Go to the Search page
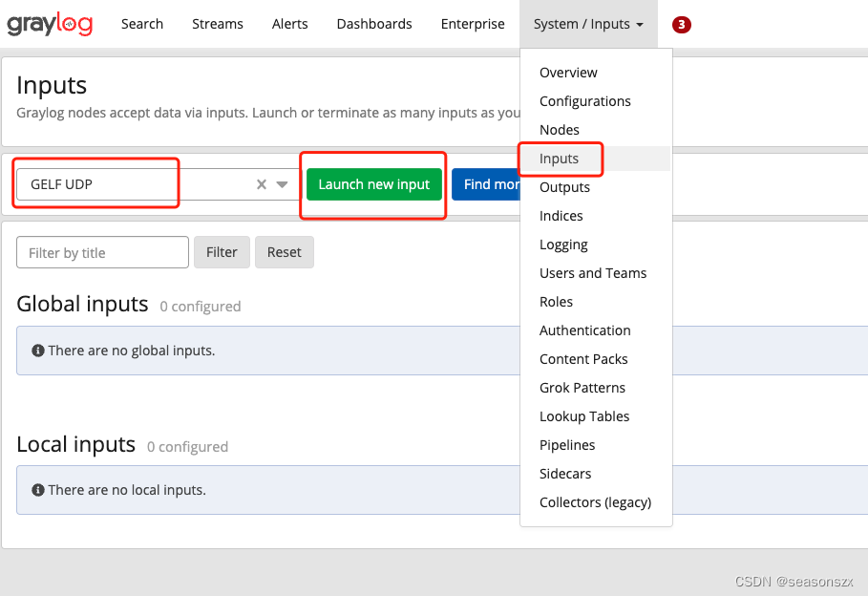The width and height of the screenshot is (868, 596). 142,24
